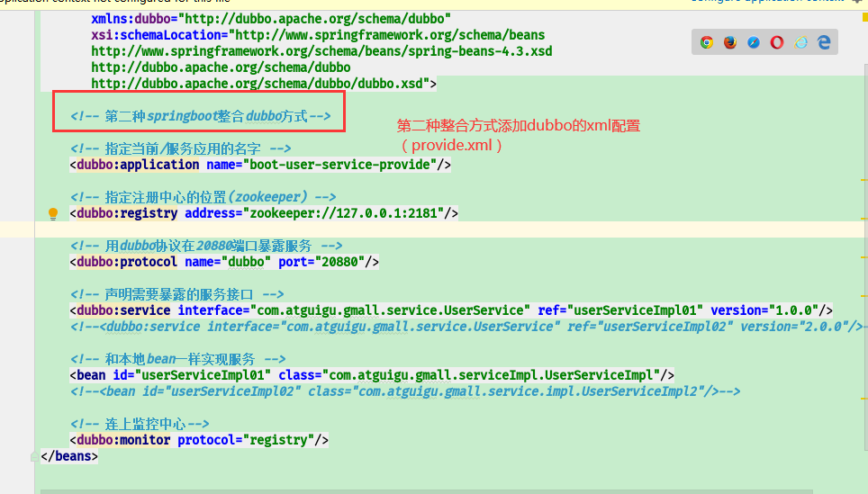Click the "com.atguigu.gmall.service.UserService" interface value on active line
Screen dimensions: 868x494
pyautogui.click(x=390, y=310)
